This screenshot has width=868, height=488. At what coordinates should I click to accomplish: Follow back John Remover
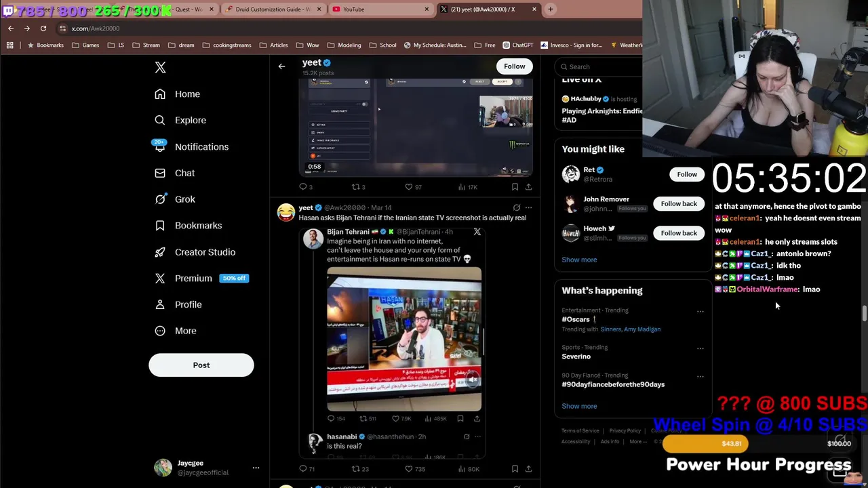[x=679, y=203]
